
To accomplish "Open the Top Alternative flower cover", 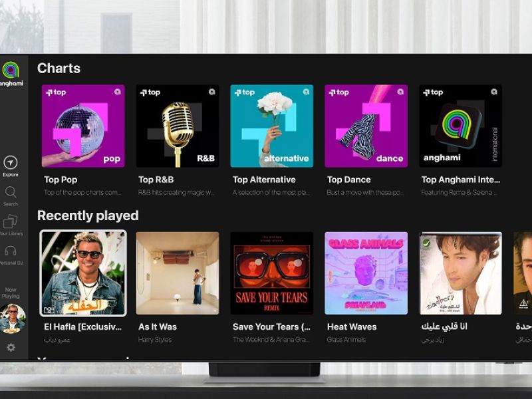I will (x=272, y=126).
